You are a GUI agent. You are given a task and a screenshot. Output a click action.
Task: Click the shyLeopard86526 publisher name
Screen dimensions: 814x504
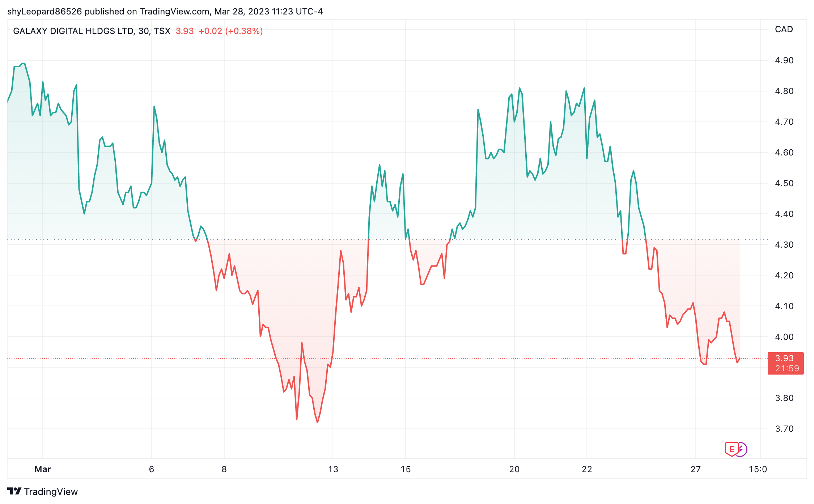tap(44, 12)
